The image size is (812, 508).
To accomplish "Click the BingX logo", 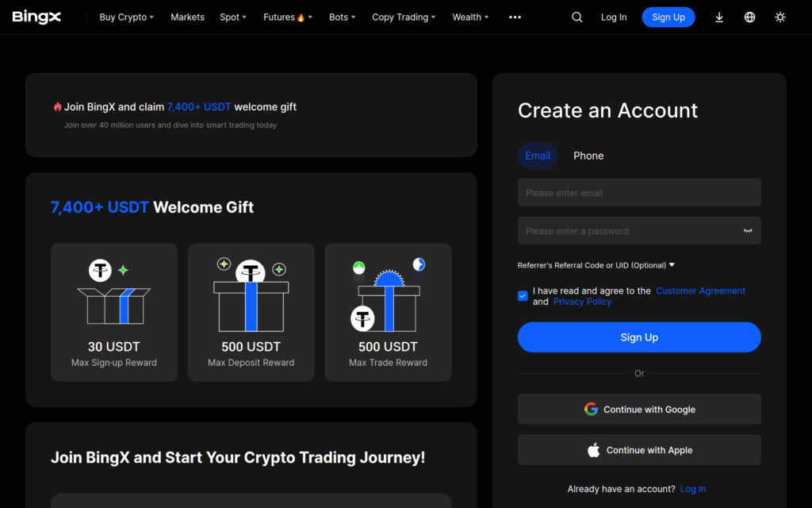I will click(x=36, y=17).
